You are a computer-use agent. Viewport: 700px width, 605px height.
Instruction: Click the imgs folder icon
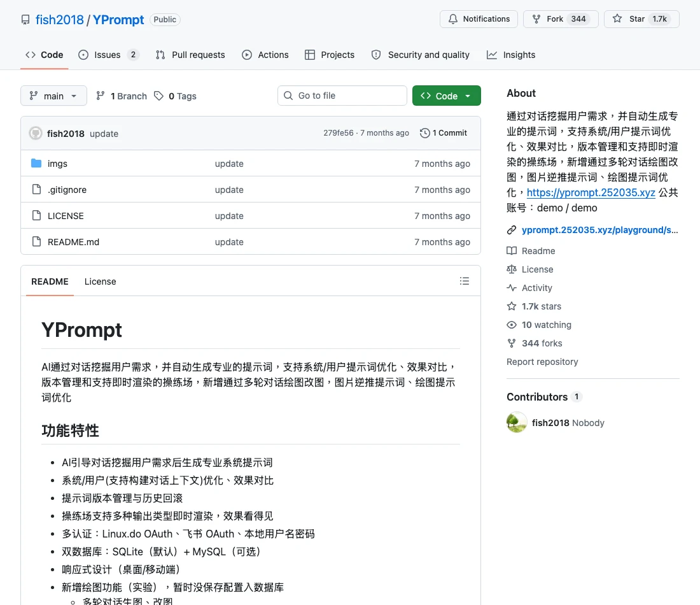(x=37, y=164)
